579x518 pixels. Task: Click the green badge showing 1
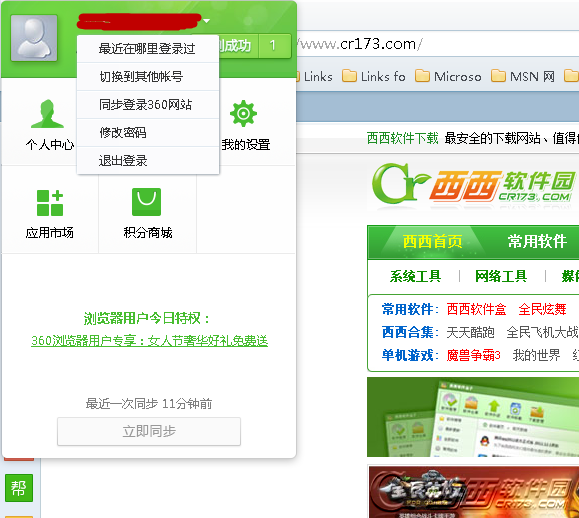(275, 46)
